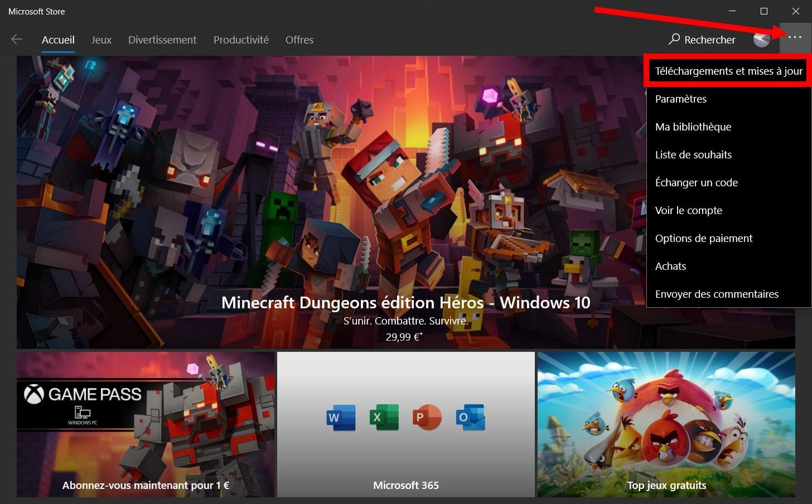Click the Word icon in Microsoft 365 tile
The width and height of the screenshot is (812, 504).
click(341, 418)
